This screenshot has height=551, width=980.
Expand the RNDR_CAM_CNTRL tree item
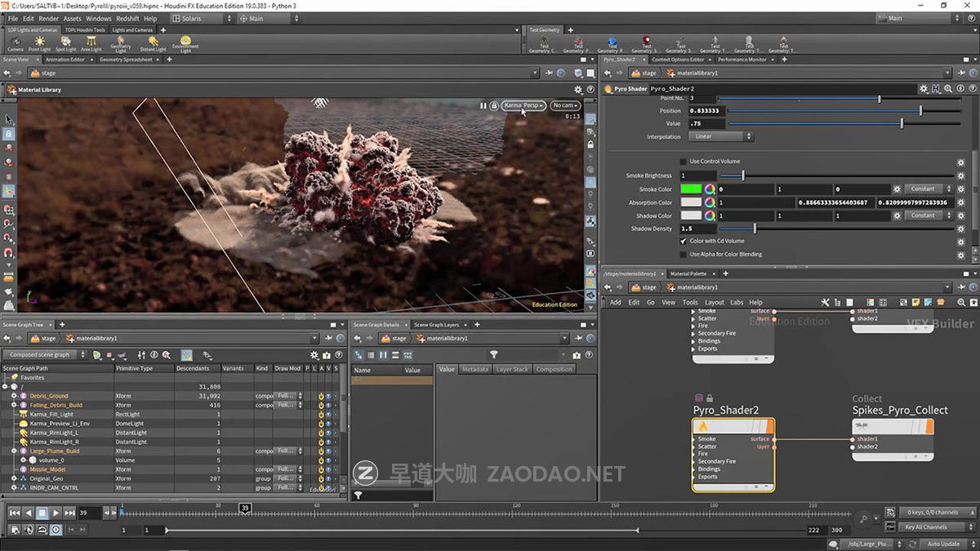tap(13, 487)
